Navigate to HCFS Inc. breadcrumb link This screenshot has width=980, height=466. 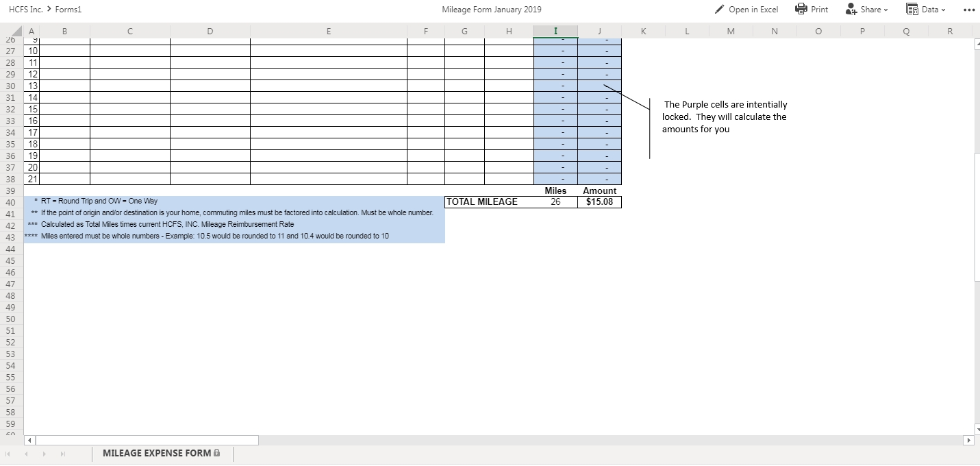click(x=24, y=10)
